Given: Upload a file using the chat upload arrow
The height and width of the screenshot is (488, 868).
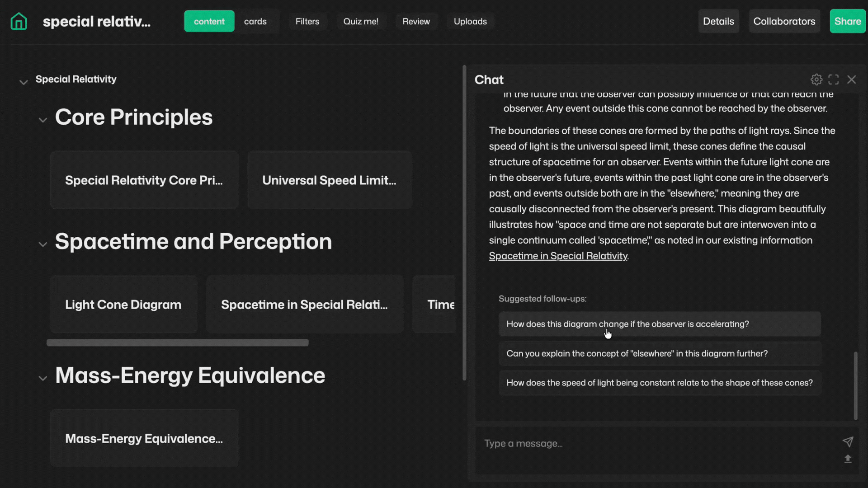Looking at the screenshot, I should 848,458.
